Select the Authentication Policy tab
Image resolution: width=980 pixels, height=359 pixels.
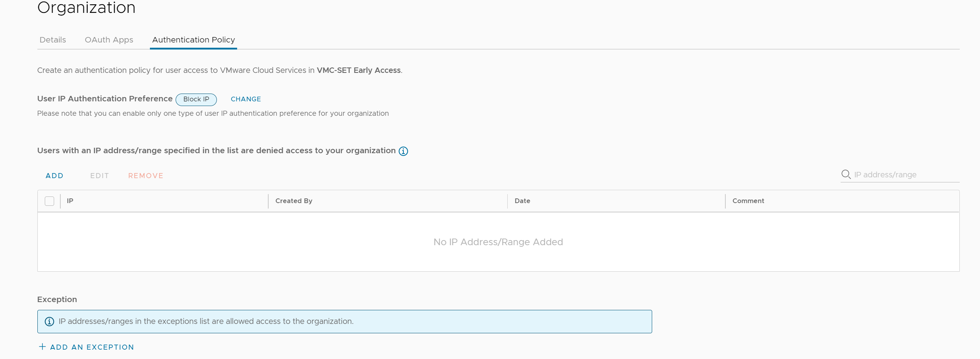point(193,40)
